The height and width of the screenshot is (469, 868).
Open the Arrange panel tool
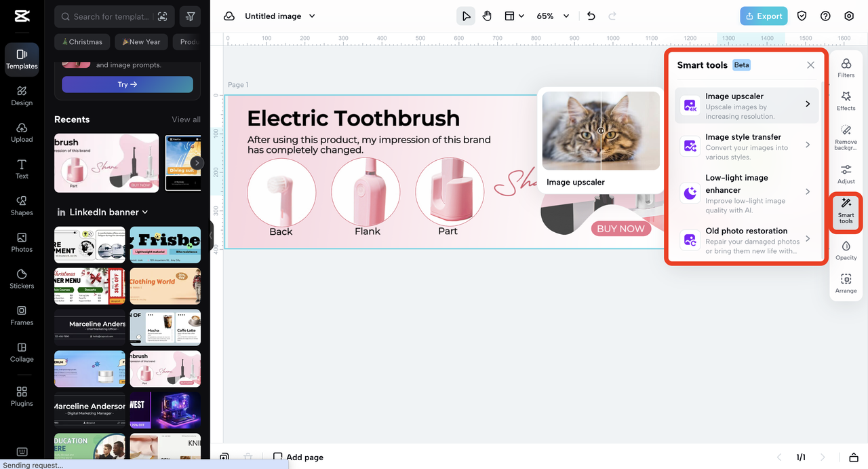click(846, 283)
